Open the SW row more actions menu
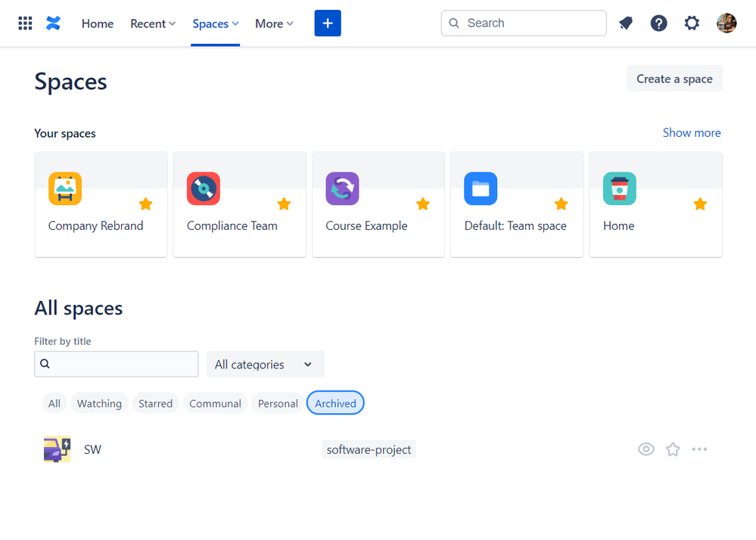Image resolution: width=756 pixels, height=540 pixels. click(699, 449)
